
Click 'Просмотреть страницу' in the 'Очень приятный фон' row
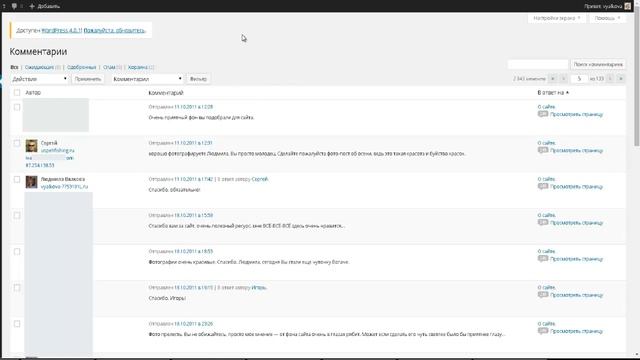coord(576,114)
